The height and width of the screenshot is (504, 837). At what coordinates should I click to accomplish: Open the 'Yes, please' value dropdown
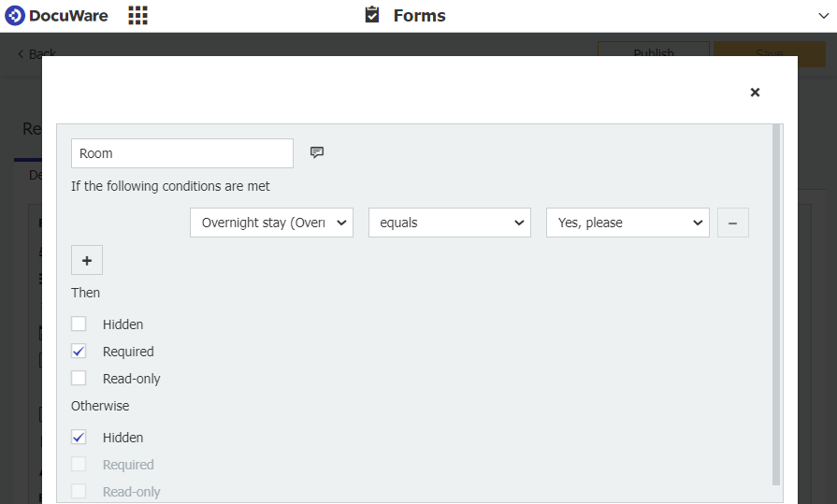[x=628, y=223]
